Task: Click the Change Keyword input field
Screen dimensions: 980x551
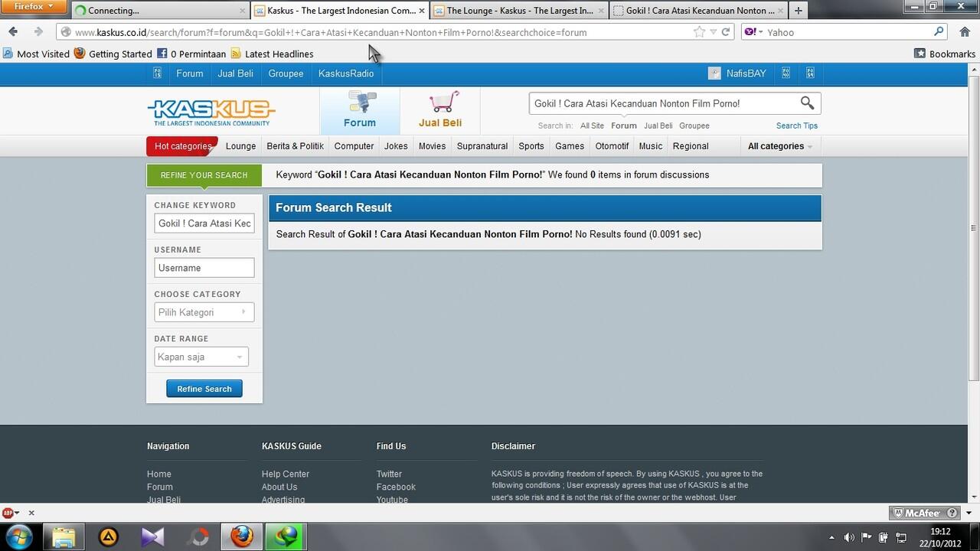Action: click(204, 223)
